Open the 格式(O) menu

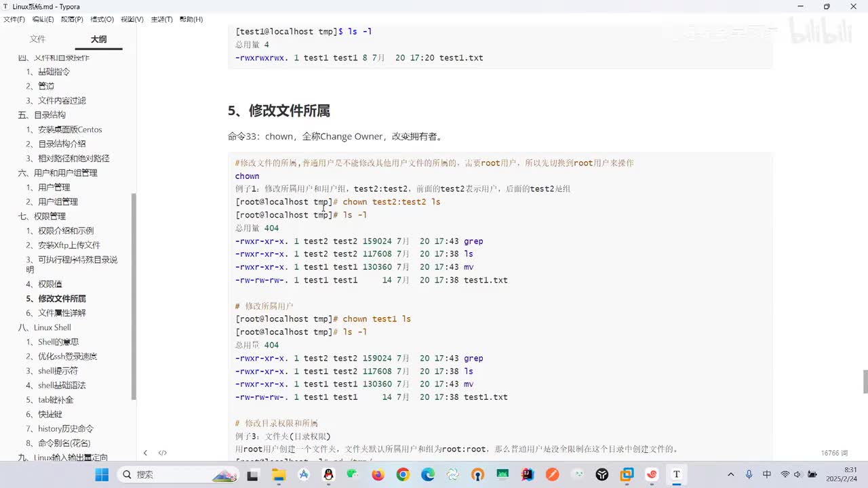pyautogui.click(x=102, y=19)
